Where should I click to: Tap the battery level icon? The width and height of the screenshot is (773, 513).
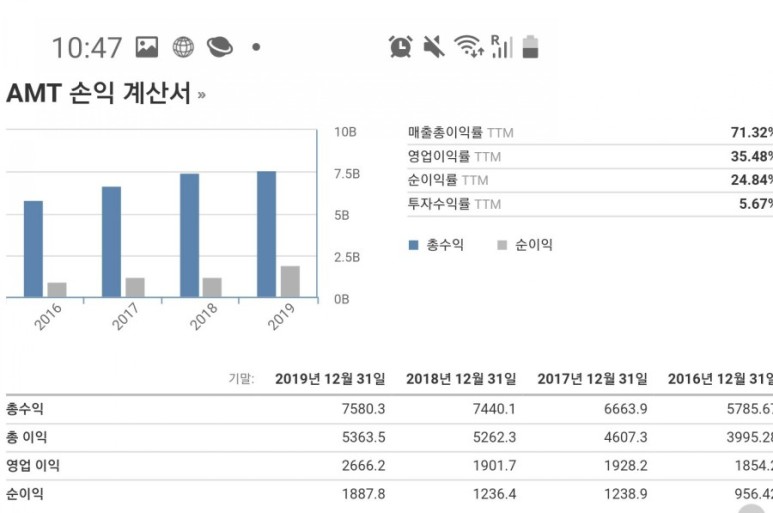coord(530,46)
